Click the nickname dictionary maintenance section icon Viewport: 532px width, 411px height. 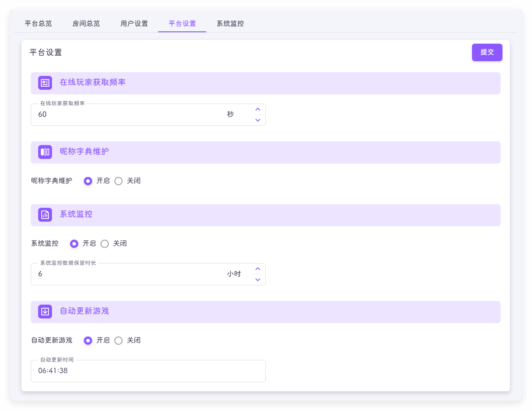click(x=45, y=152)
